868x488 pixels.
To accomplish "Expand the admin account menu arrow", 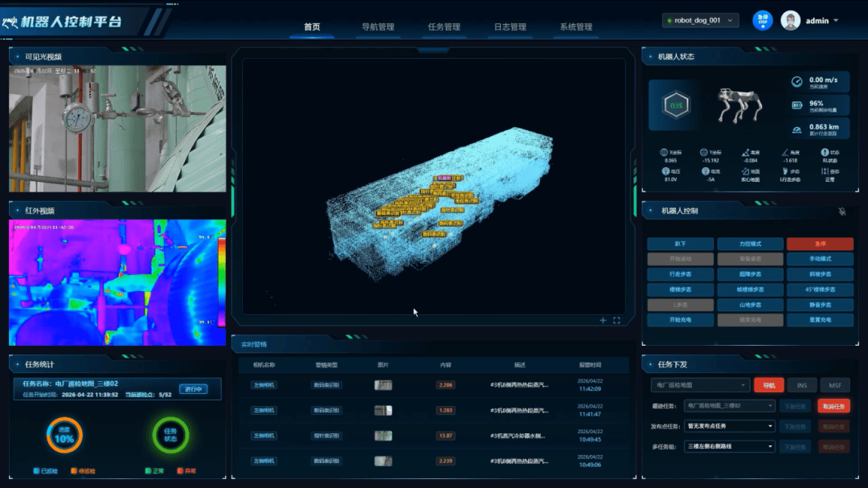I will (x=836, y=20).
